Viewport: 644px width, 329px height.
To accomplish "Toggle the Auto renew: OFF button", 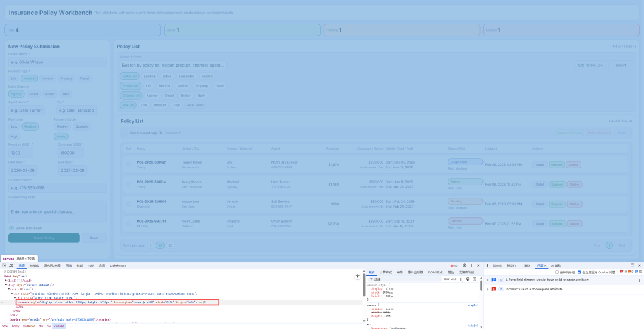I will coord(590,66).
